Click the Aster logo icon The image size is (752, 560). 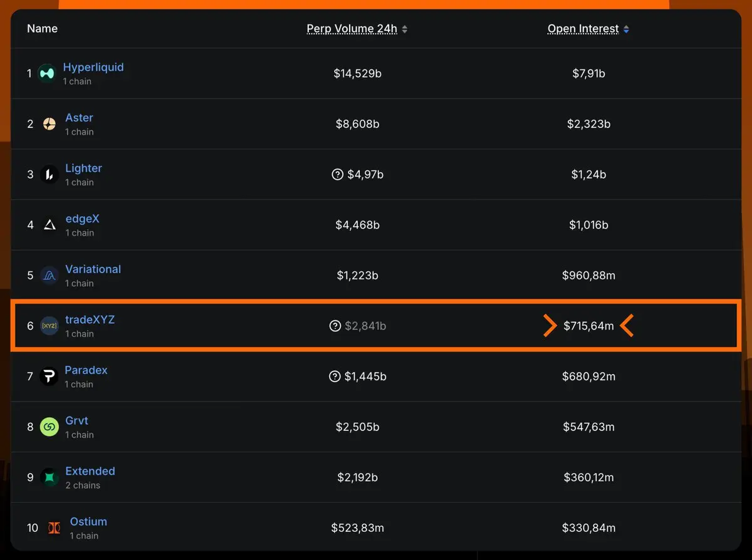[x=50, y=124]
